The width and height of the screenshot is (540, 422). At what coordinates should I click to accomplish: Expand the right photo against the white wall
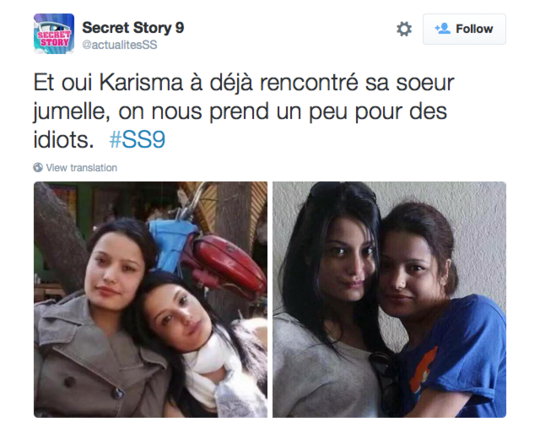[390, 299]
